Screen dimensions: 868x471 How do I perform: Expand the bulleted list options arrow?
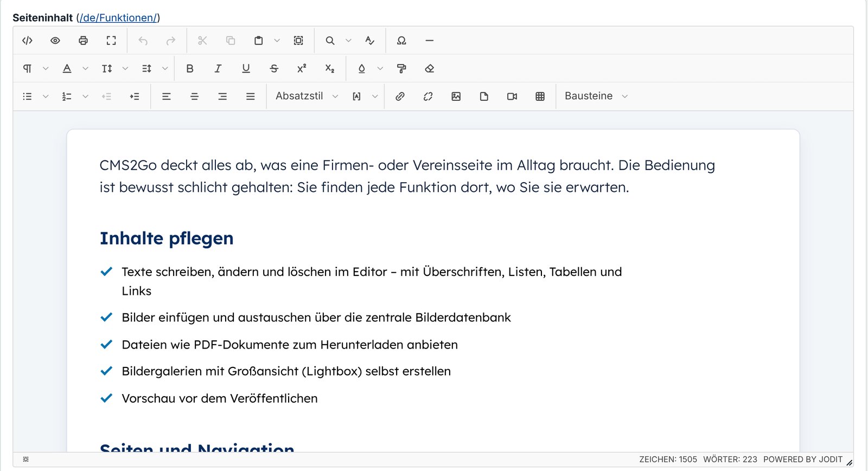pos(46,96)
